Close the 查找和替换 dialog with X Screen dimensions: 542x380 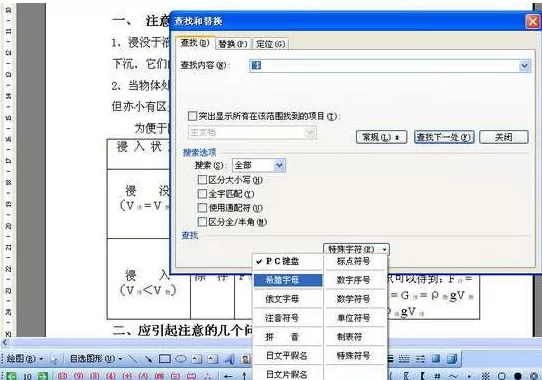tap(533, 21)
